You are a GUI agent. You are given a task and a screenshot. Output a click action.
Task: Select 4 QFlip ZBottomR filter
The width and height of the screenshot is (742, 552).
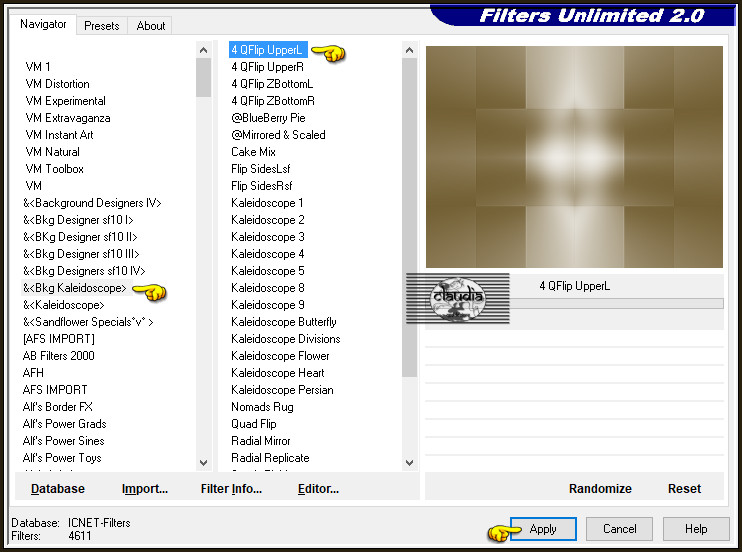click(x=273, y=101)
